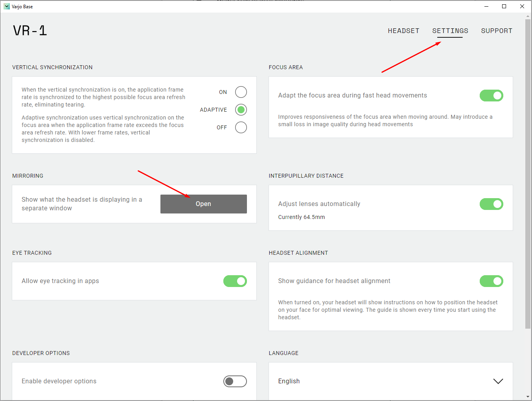Maximize the Varjo Base window
This screenshot has height=401, width=532.
tap(504, 6)
